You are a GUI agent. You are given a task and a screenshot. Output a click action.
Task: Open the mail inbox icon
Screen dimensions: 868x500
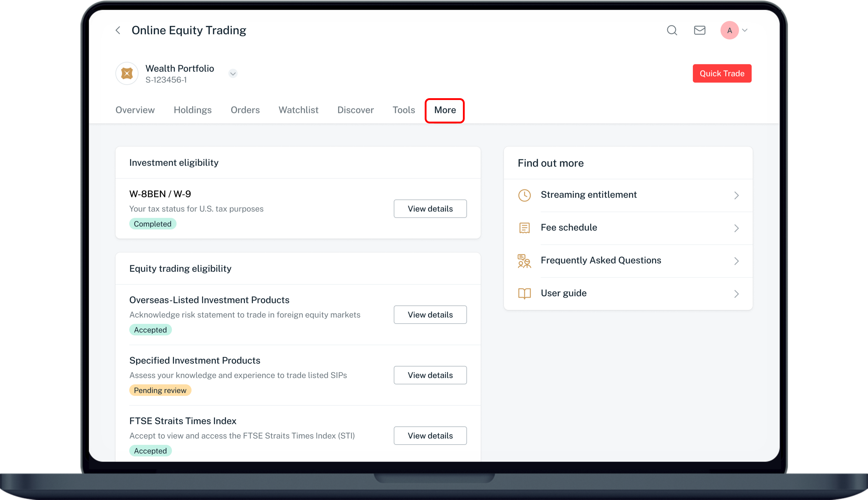699,30
